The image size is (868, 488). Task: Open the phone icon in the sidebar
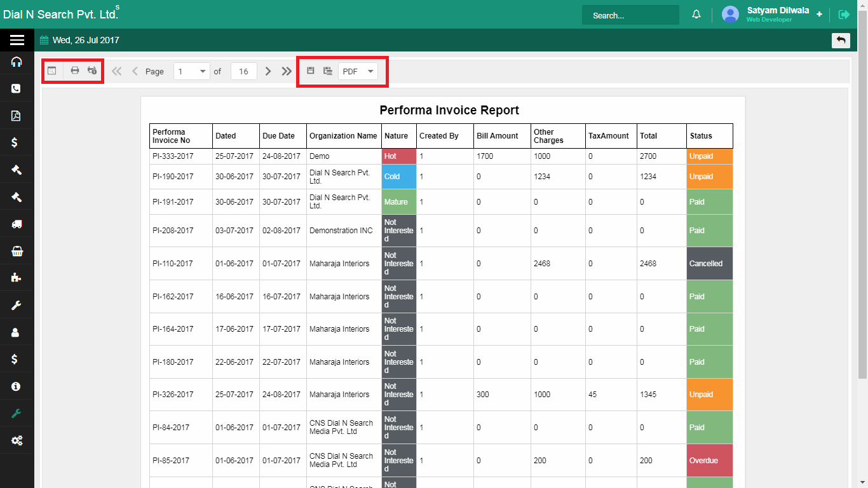17,89
